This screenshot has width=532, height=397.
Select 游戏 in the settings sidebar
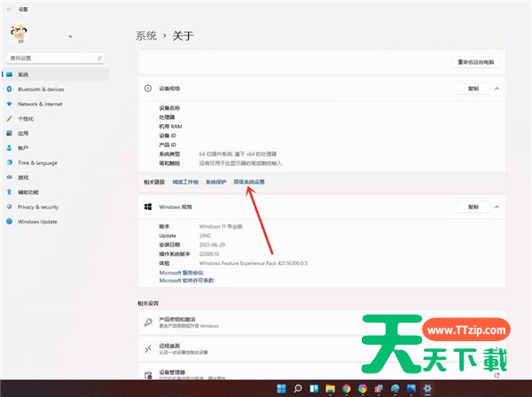coord(22,177)
